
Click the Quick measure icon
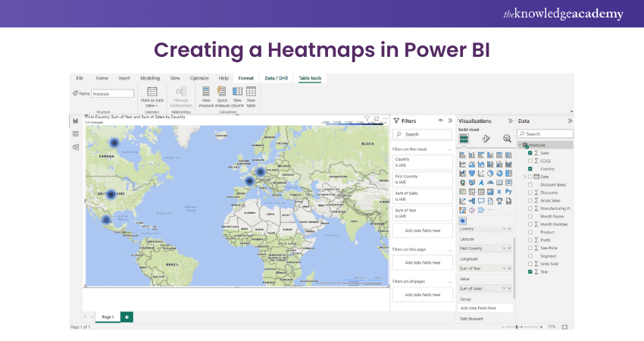(222, 92)
